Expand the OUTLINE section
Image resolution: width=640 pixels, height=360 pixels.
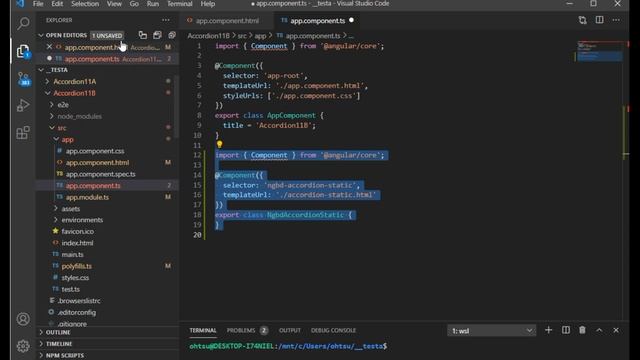click(x=58, y=332)
